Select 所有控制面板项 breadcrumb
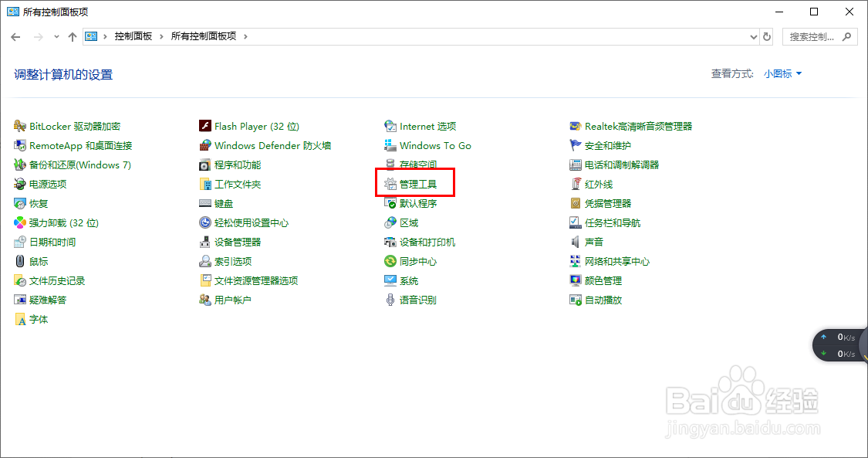Image resolution: width=868 pixels, height=458 pixels. [204, 36]
